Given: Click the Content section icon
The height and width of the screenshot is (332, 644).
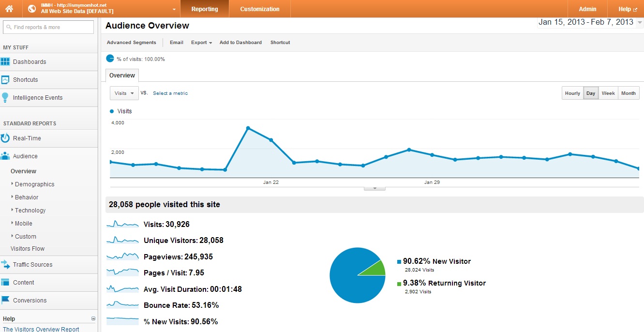Looking at the screenshot, I should [x=5, y=283].
